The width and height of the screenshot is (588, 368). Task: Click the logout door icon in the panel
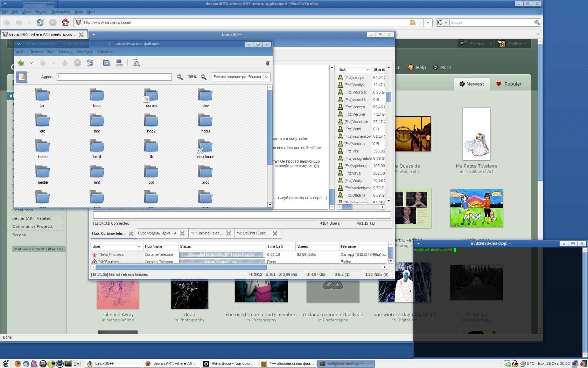[583, 363]
